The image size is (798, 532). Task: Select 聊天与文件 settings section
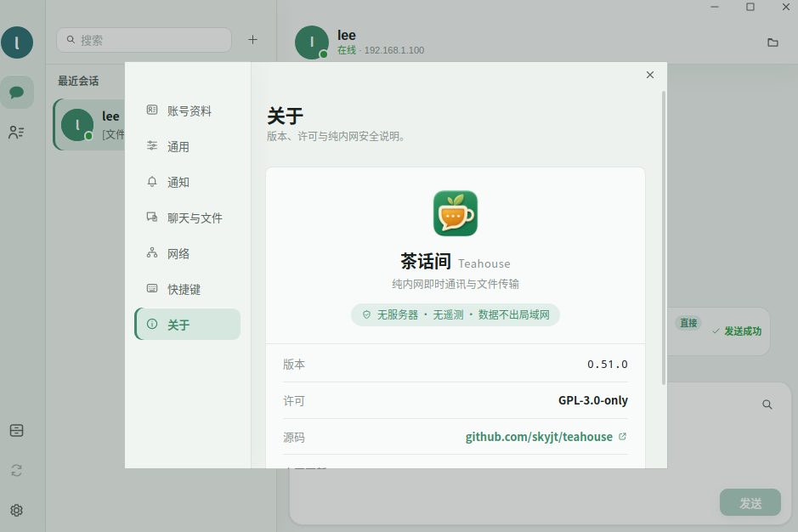187,218
